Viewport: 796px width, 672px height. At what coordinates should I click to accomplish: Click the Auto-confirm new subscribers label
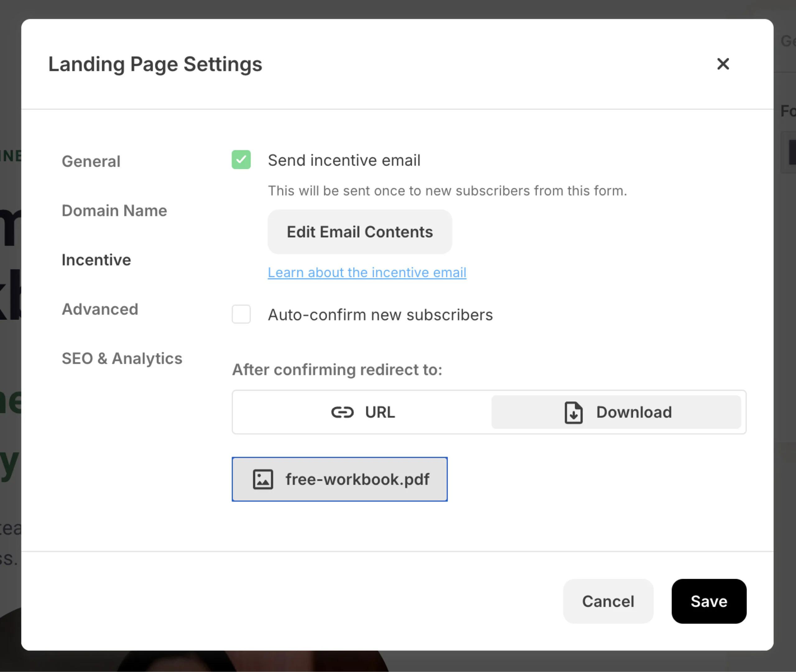tap(380, 315)
